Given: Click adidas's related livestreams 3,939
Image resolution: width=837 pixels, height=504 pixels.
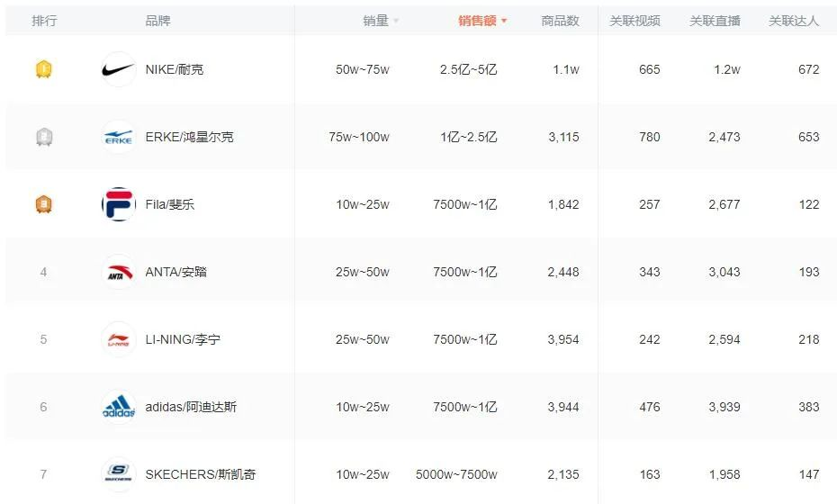Looking at the screenshot, I should 724,408.
